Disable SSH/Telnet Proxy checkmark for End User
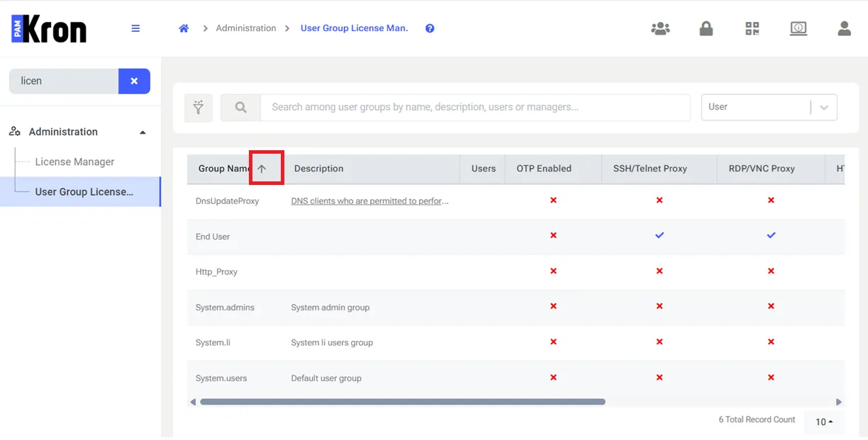The width and height of the screenshot is (868, 440). tap(660, 235)
